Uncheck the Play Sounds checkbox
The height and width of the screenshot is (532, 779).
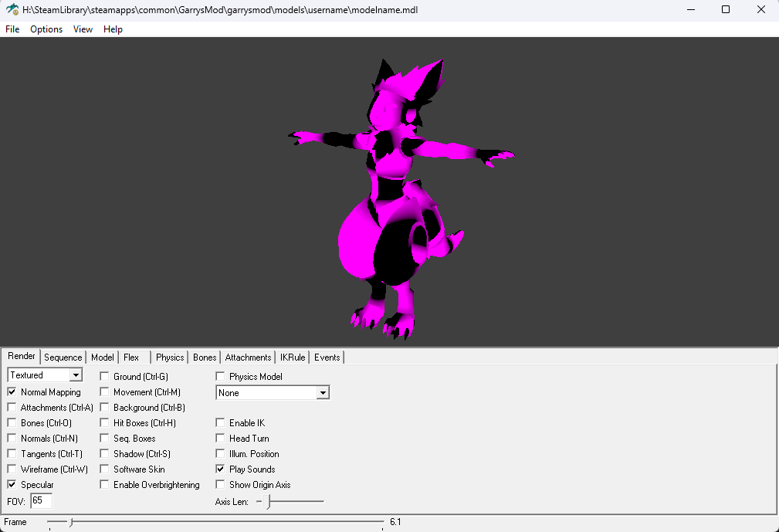click(220, 469)
